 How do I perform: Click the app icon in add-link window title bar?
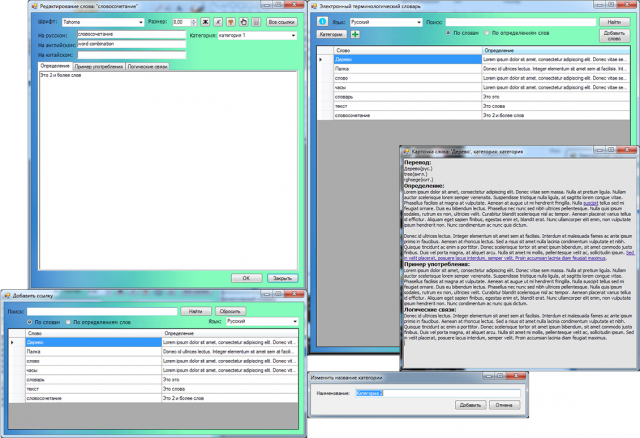click(x=7, y=296)
